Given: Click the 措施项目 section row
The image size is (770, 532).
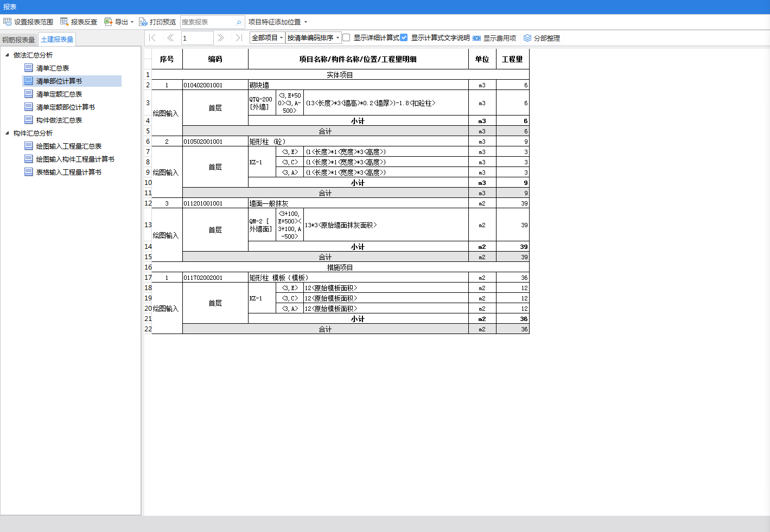Looking at the screenshot, I should click(340, 267).
